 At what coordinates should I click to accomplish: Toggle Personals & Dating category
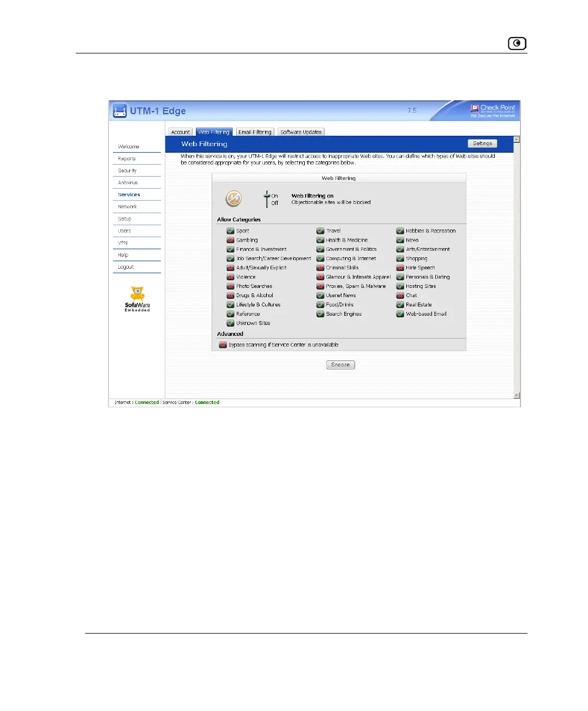[400, 277]
